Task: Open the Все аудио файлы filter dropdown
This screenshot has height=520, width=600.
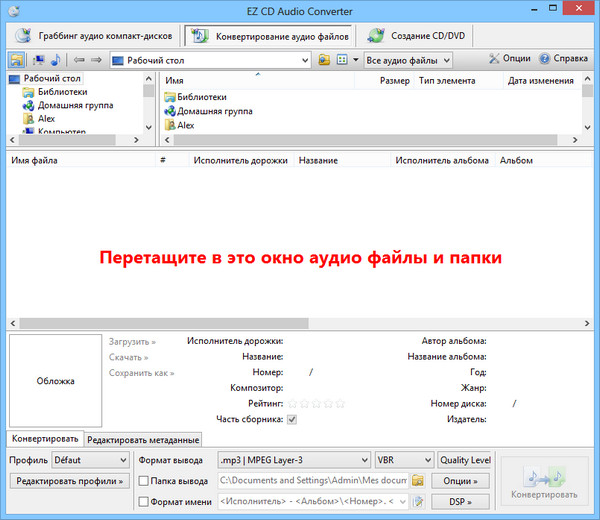Action: tap(408, 60)
